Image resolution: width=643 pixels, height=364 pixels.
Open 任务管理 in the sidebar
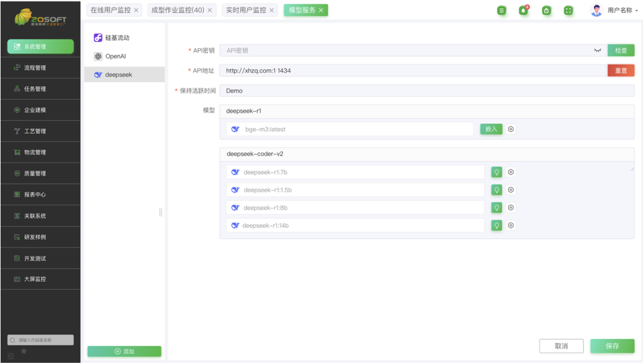(41, 89)
